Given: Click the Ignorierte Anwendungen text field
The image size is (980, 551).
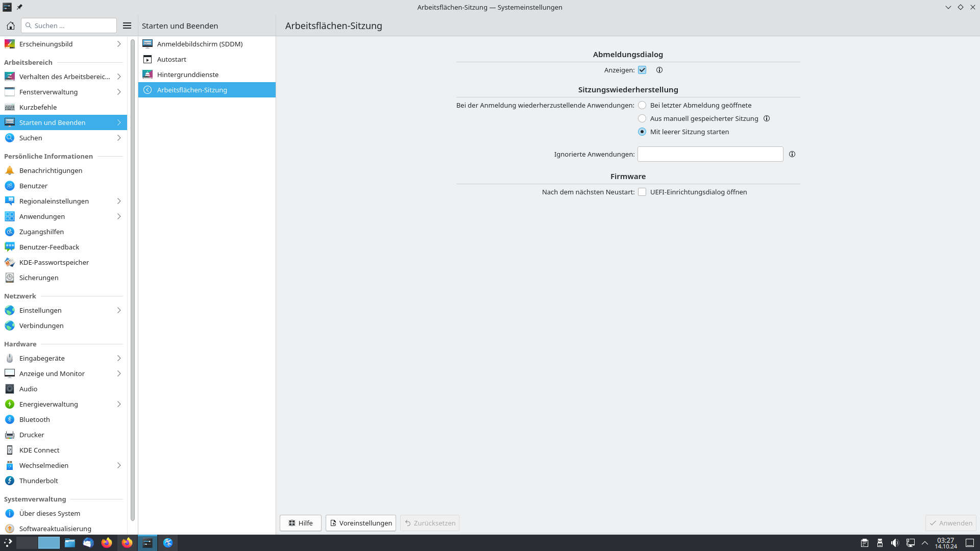Looking at the screenshot, I should pos(709,154).
